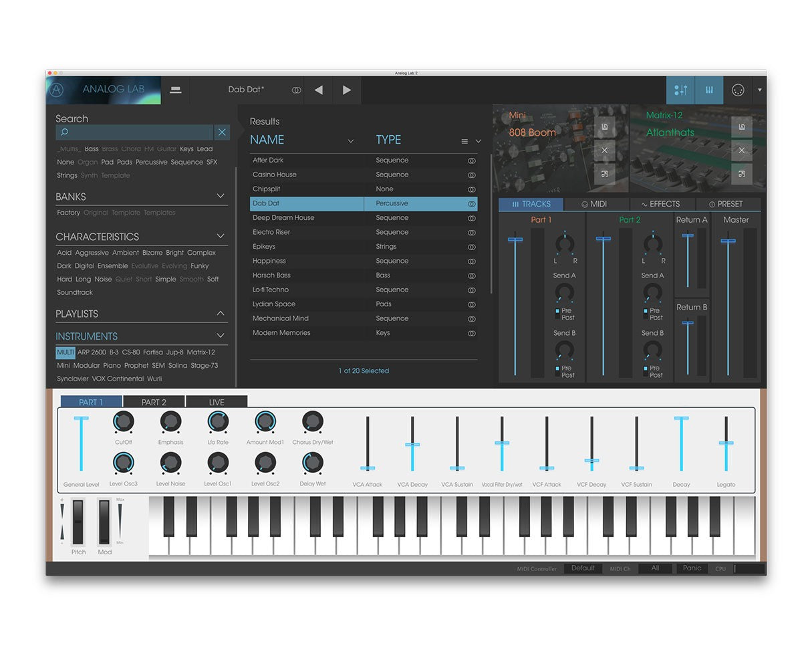Click the VCA Decay slider
This screenshot has height=658, width=812.
pyautogui.click(x=412, y=444)
